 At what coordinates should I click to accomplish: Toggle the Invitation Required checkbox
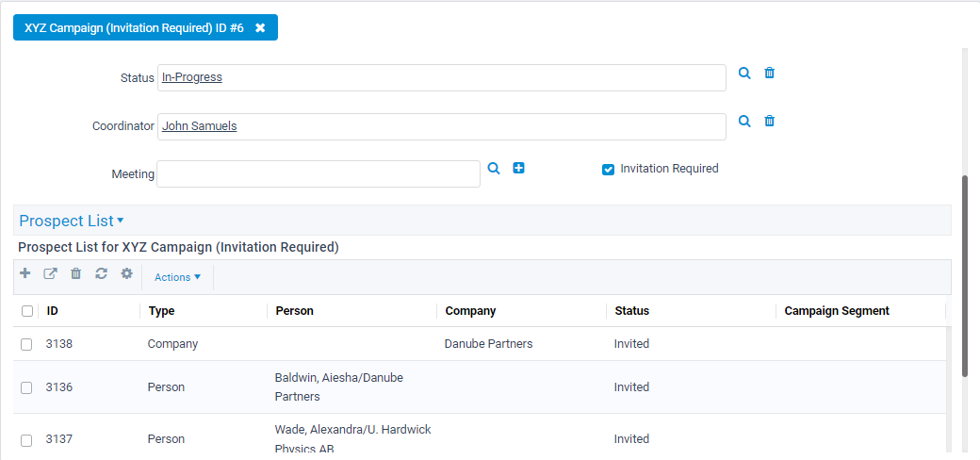pyautogui.click(x=608, y=170)
